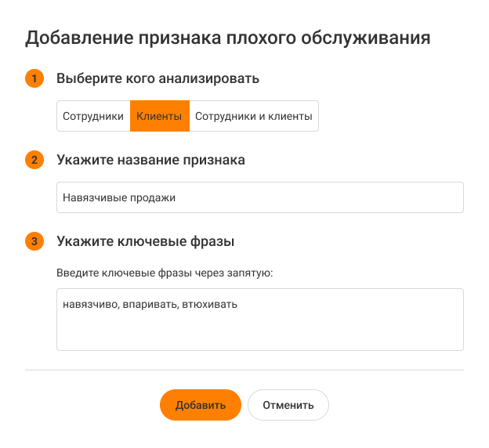Click the horizontal divider above the buttons
The image size is (489, 448).
coord(244,370)
